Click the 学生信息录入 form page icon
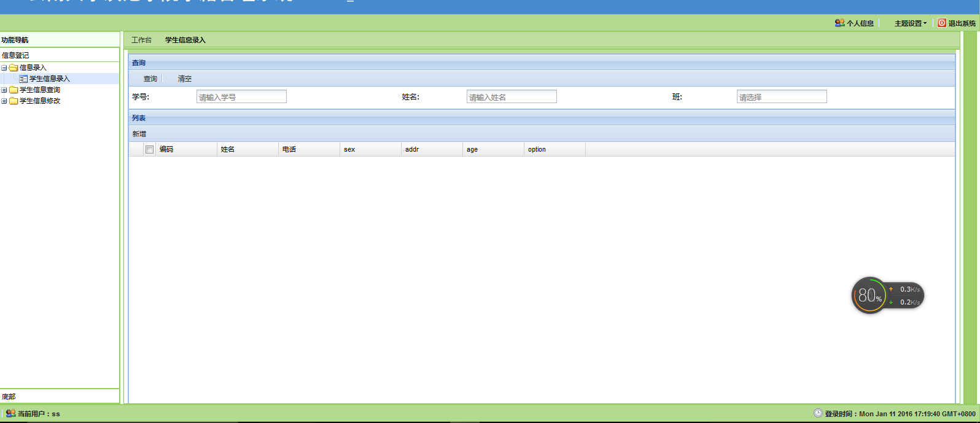 tap(23, 79)
